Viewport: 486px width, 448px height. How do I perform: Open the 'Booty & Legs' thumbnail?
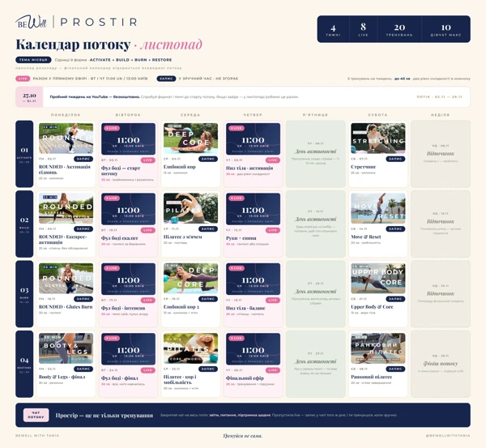pyautogui.click(x=66, y=348)
